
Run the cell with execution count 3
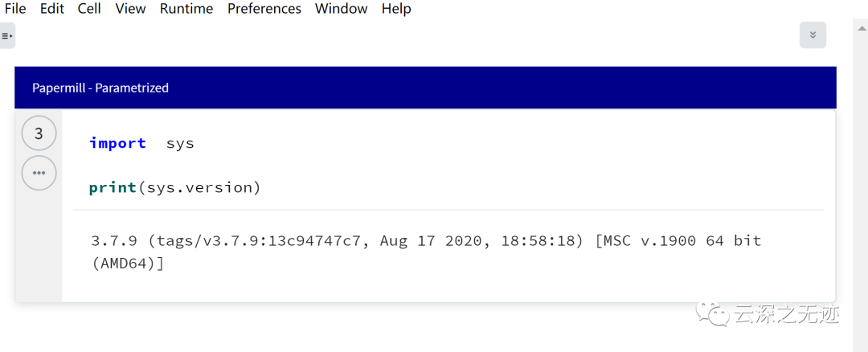[x=39, y=134]
